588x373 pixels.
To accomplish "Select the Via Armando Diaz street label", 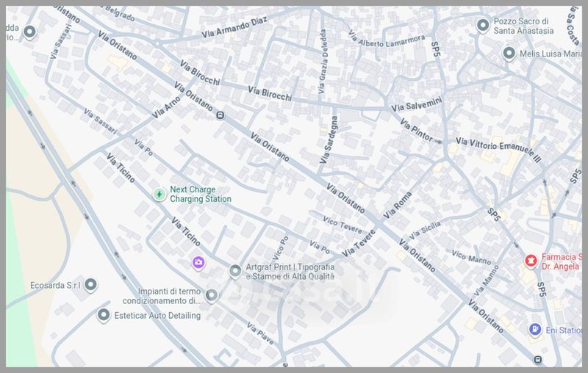I will [x=232, y=30].
